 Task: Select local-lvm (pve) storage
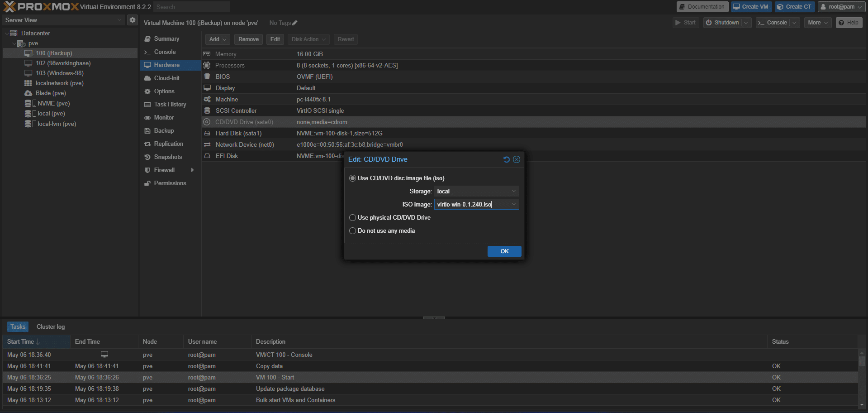[x=57, y=124]
